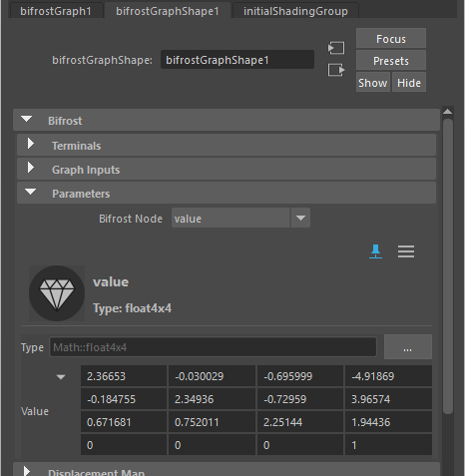This screenshot has height=476, width=465.
Task: Open the hamburger options menu icon
Action: click(406, 251)
